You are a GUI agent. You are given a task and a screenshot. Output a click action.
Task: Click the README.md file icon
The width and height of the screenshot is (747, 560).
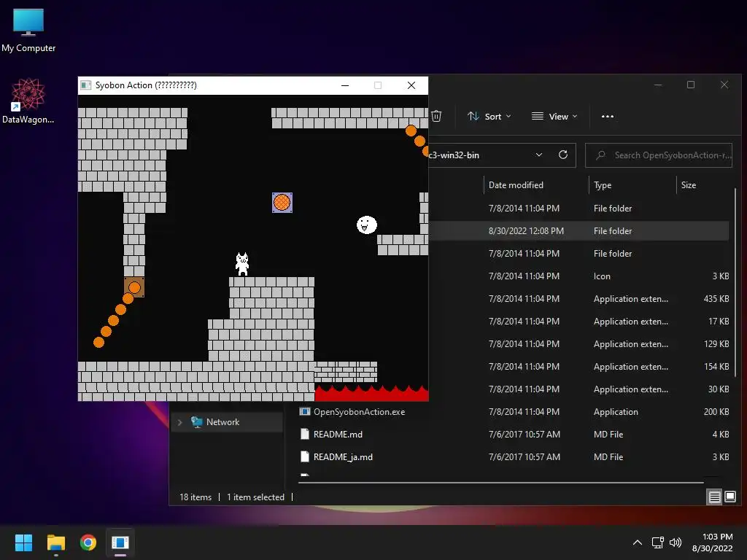click(305, 434)
